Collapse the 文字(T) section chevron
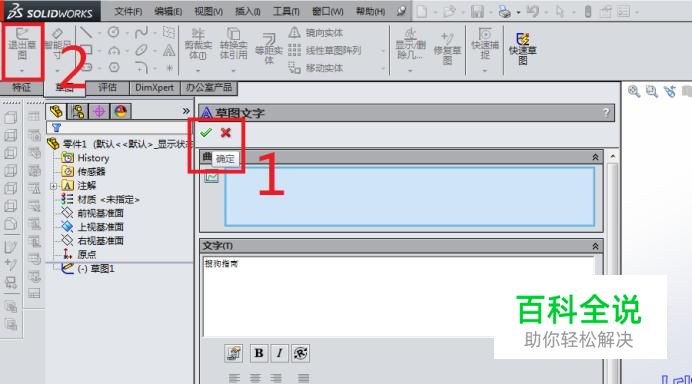The width and height of the screenshot is (692, 384). [595, 246]
